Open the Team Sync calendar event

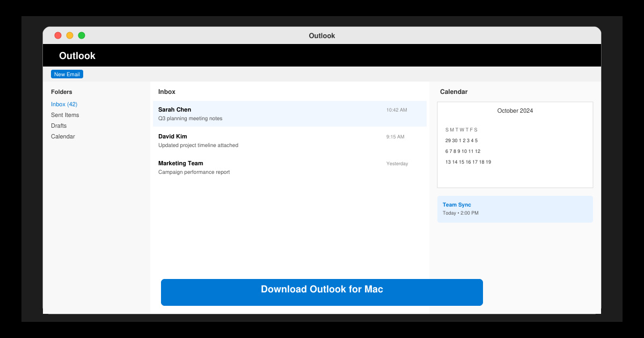click(x=515, y=209)
